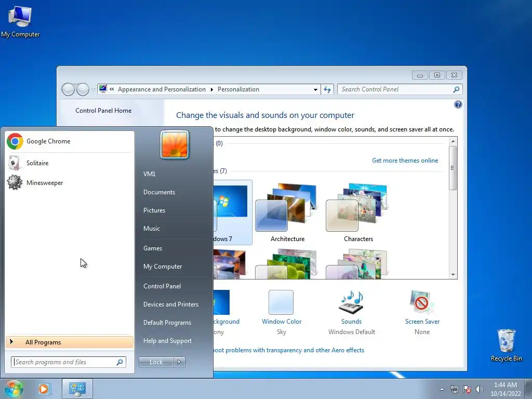
Task: Click the Start menu search magnifier icon
Action: pos(120,362)
